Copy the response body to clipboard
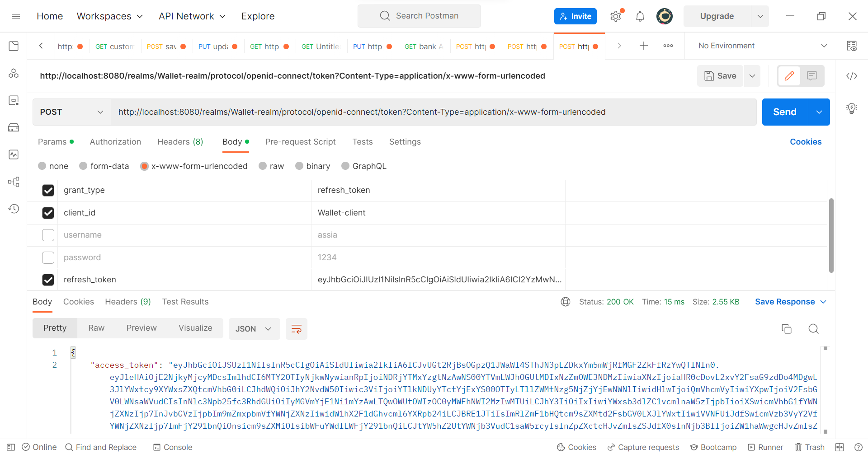868x454 pixels. (787, 329)
